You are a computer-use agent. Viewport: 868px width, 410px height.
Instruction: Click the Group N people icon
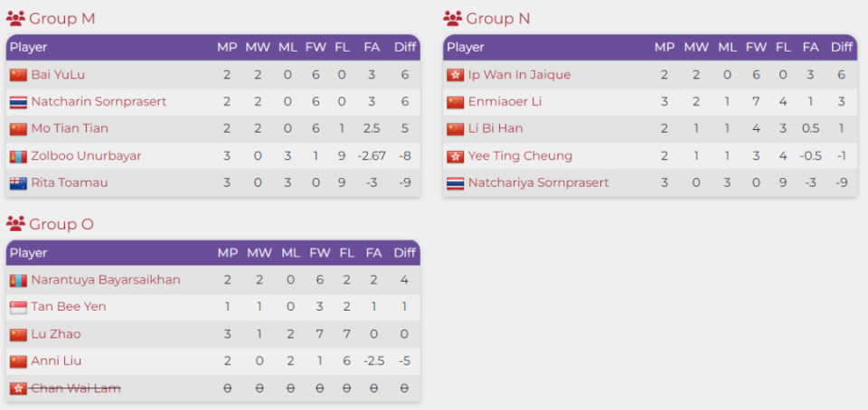coord(452,19)
